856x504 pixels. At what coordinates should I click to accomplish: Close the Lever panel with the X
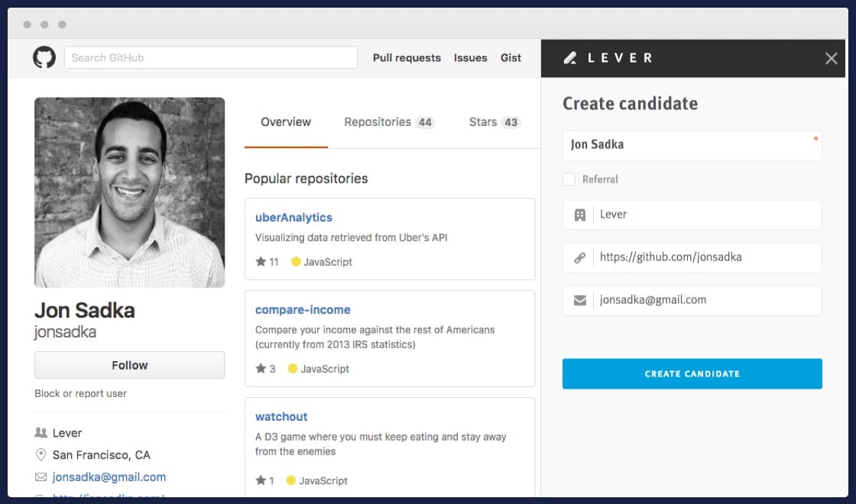tap(831, 58)
